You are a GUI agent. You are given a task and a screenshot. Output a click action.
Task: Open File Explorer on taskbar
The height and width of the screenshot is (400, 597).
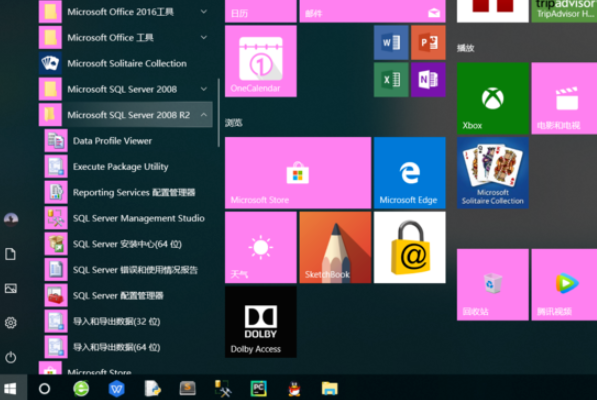click(x=330, y=389)
